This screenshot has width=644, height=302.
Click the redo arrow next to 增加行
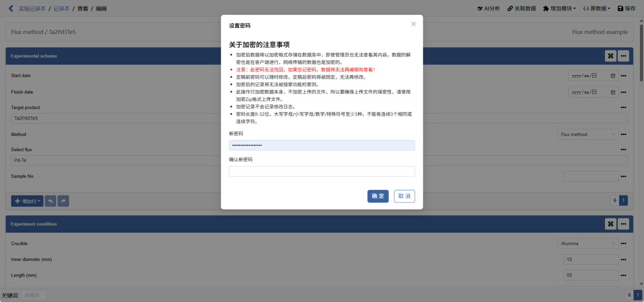[63, 201]
